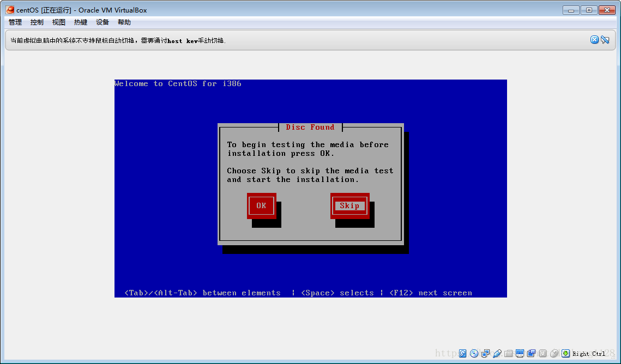Open the 视图 menu
Viewport: 621px width, 364px height.
point(59,22)
